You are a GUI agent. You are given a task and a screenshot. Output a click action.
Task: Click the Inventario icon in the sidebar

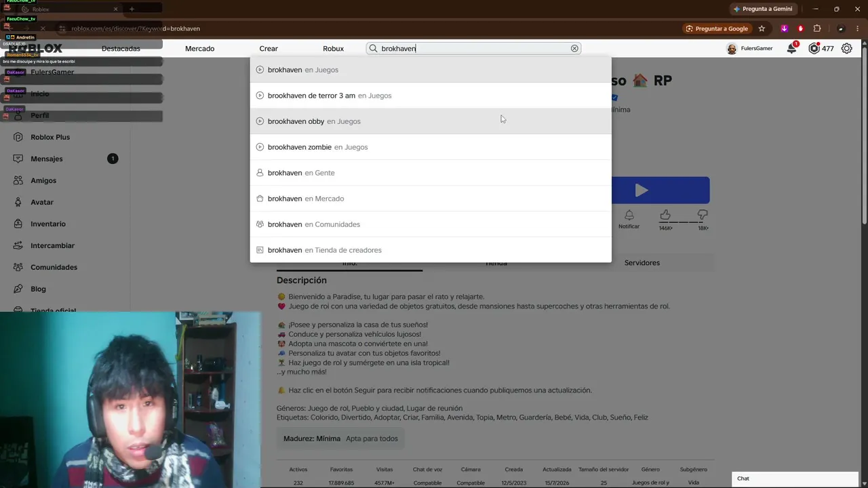click(18, 224)
